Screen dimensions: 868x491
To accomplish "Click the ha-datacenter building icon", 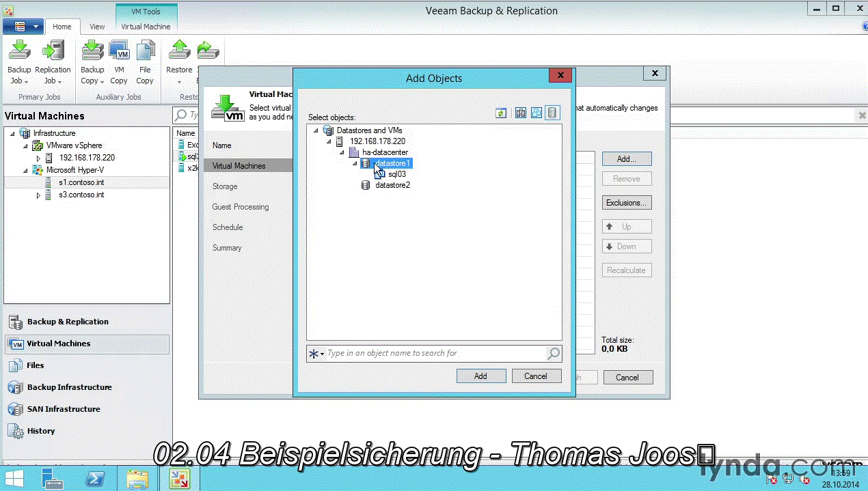I will click(354, 152).
